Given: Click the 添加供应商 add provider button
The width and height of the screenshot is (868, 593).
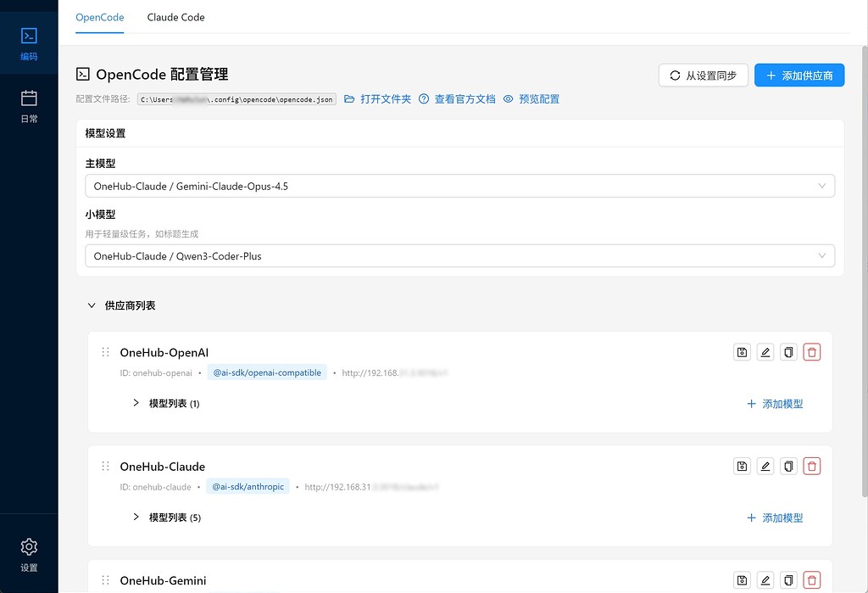Looking at the screenshot, I should (799, 76).
